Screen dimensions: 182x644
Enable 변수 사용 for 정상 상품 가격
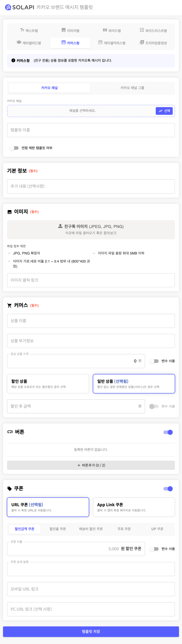154,361
